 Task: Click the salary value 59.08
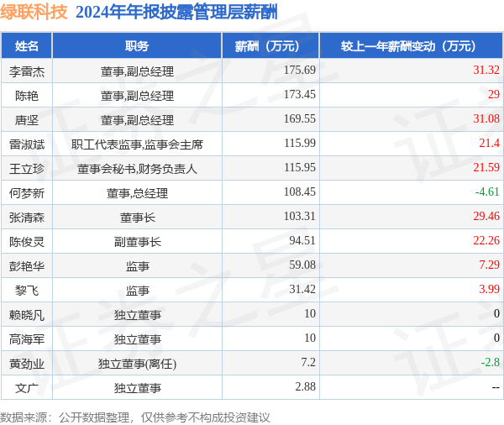click(302, 265)
